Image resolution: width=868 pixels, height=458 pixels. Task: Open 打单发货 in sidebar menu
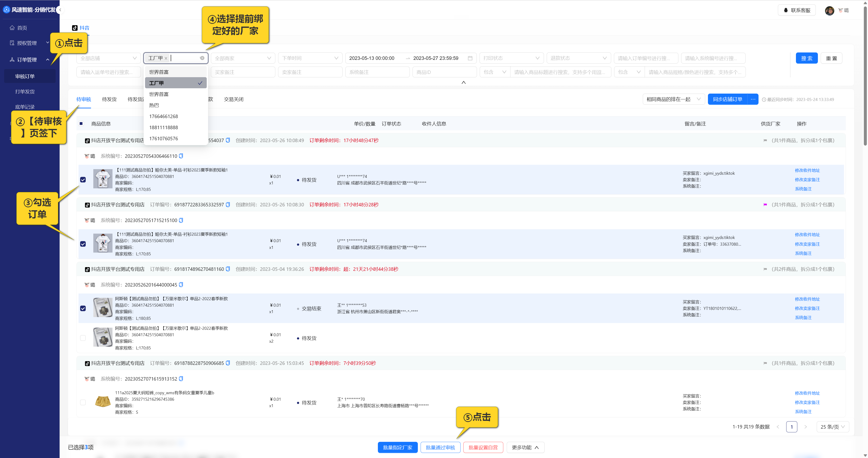(x=25, y=91)
